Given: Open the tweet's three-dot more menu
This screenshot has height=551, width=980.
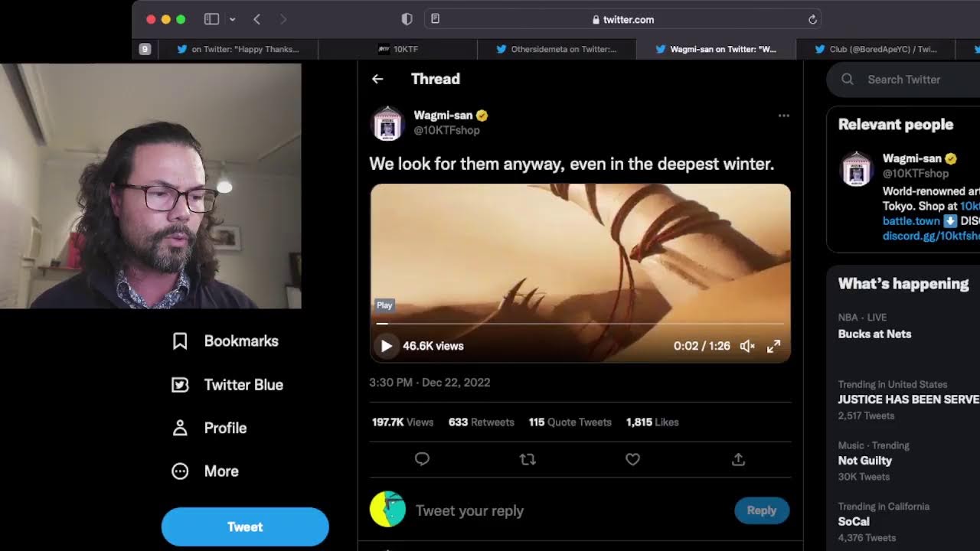Looking at the screenshot, I should (x=783, y=116).
